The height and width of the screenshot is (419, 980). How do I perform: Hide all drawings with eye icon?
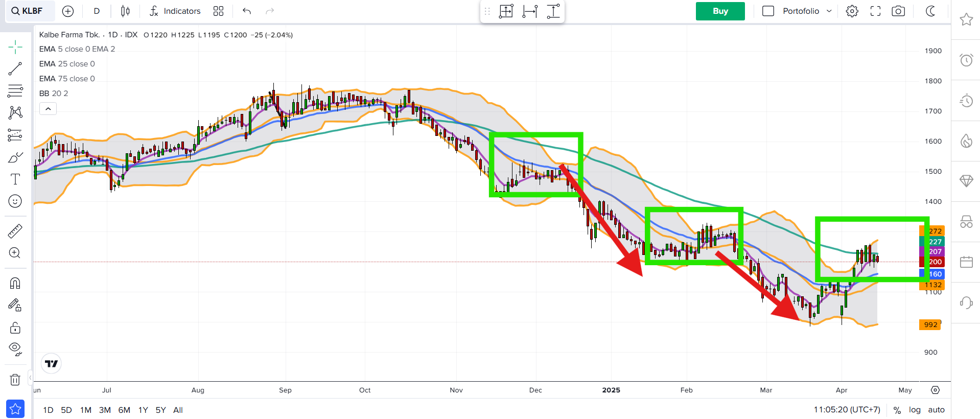click(15, 350)
